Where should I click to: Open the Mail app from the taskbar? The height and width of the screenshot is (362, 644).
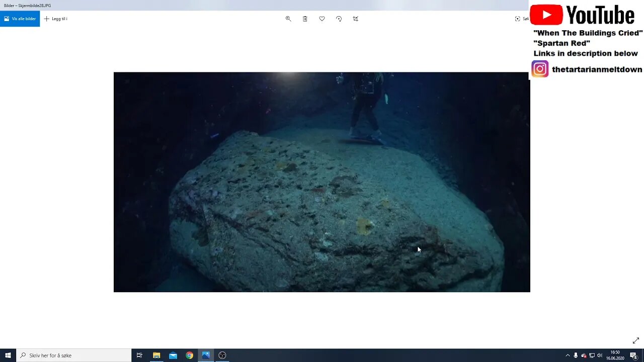[x=173, y=355]
